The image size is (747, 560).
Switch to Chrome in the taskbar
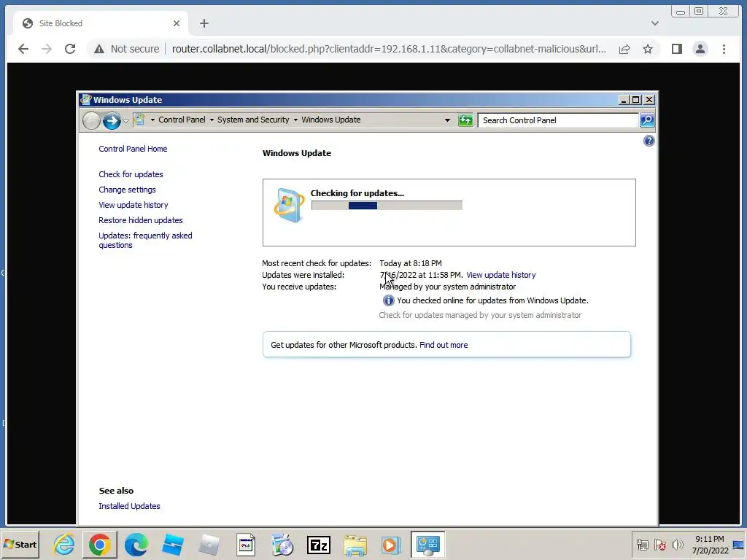pos(99,545)
